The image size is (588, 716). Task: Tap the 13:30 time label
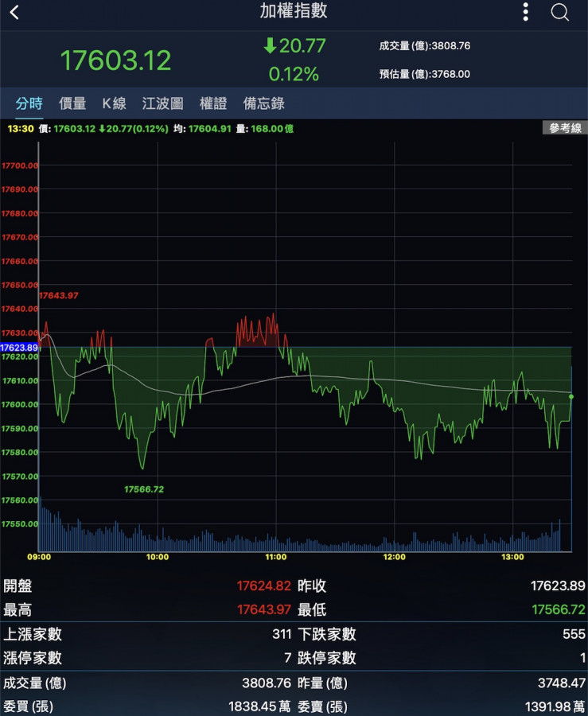[x=21, y=129]
